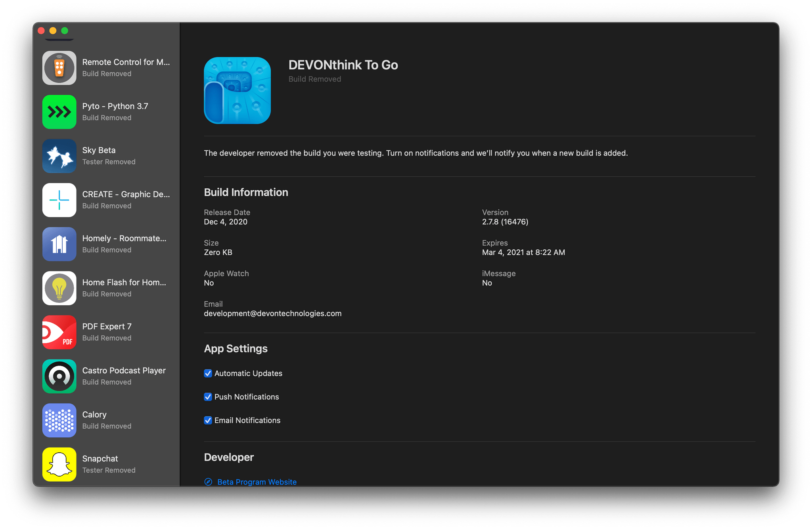Click the Castro Podcast Player title
This screenshot has width=812, height=530.
(124, 370)
